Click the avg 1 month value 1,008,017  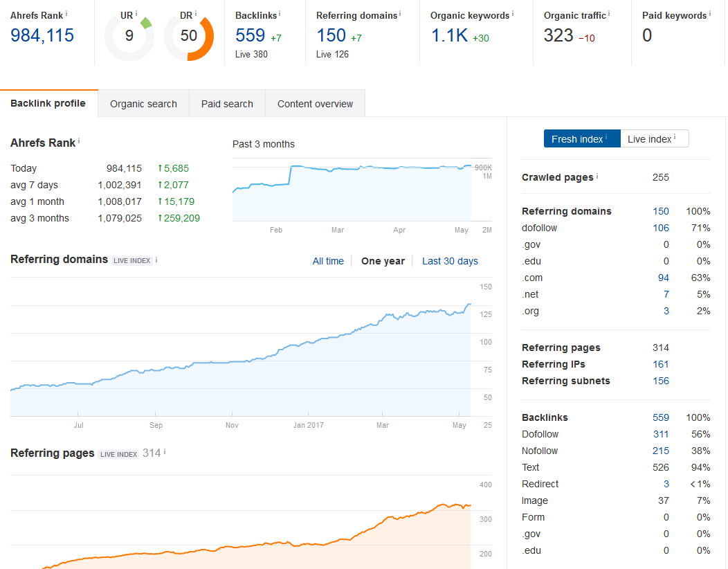click(x=119, y=201)
